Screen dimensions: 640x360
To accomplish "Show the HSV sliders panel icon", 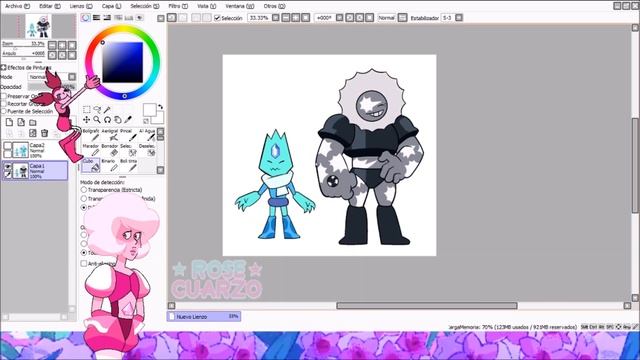I will [107, 18].
